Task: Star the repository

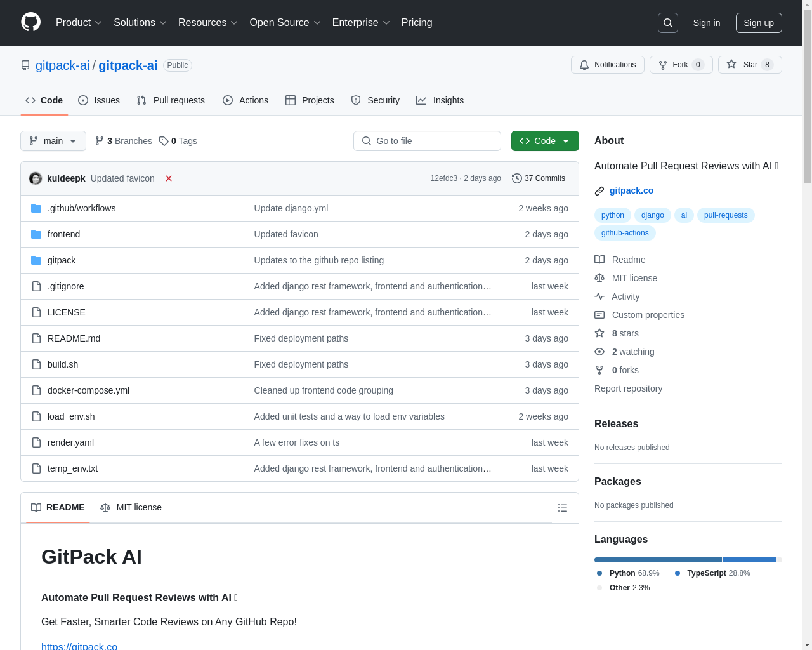Action: [x=750, y=65]
